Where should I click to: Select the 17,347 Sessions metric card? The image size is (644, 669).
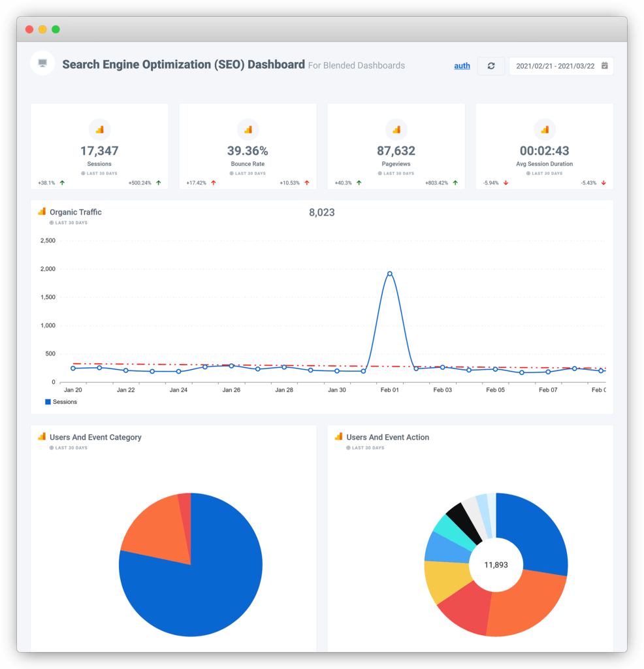pyautogui.click(x=99, y=152)
